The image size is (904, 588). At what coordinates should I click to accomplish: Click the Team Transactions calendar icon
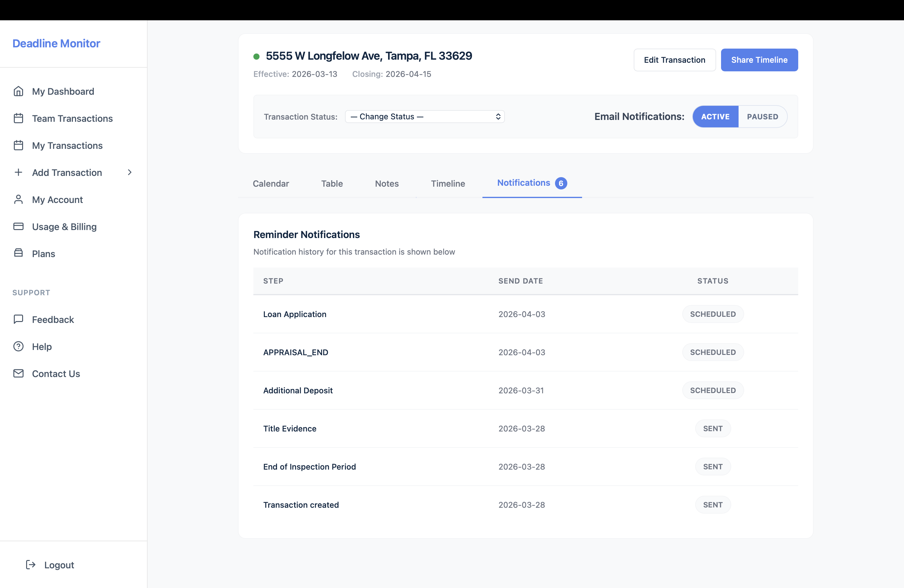(x=18, y=118)
